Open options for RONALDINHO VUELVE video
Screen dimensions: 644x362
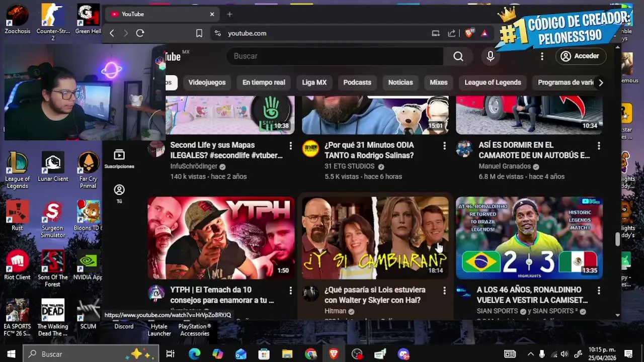599,291
